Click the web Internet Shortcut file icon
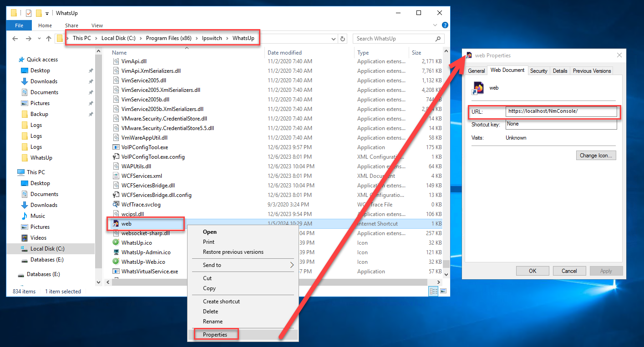 [x=116, y=224]
